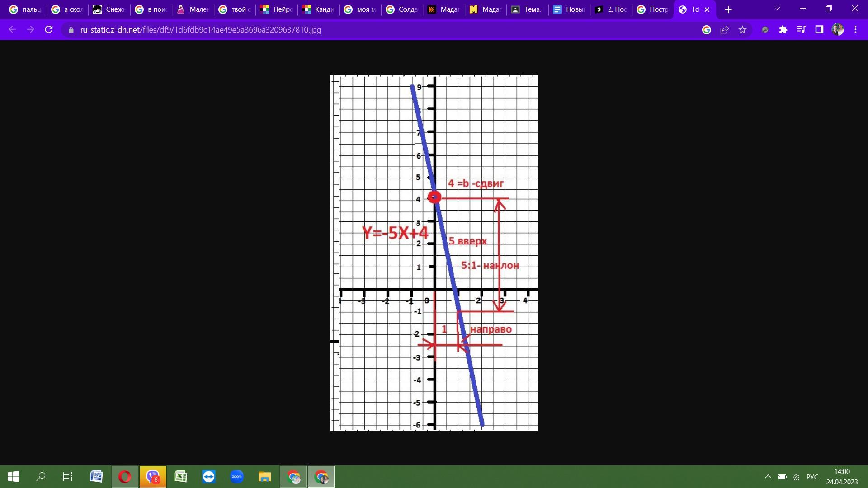This screenshot has height=488, width=868.
Task: Open Zoom from the taskbar
Action: 237,477
